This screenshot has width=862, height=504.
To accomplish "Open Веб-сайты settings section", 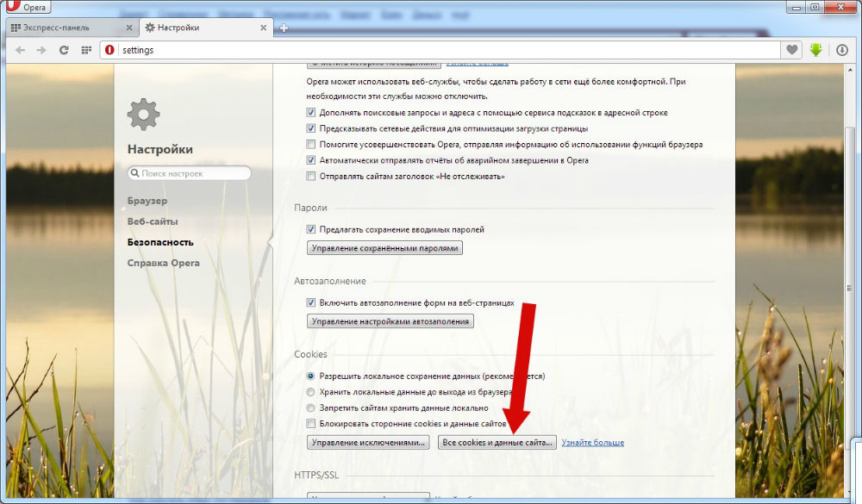I will 153,221.
